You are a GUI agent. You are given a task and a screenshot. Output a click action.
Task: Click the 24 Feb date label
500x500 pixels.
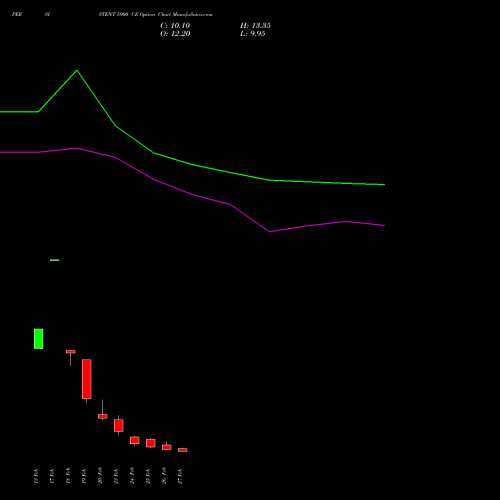coord(132,476)
